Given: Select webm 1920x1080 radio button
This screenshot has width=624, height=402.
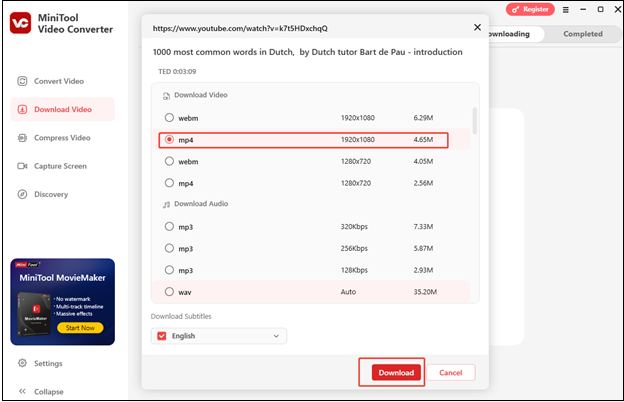Looking at the screenshot, I should (x=169, y=118).
